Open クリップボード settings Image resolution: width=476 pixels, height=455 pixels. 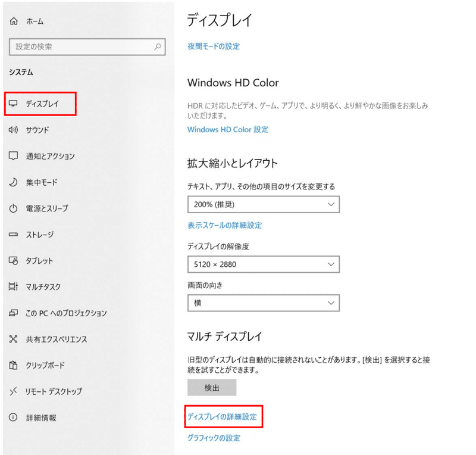tap(45, 365)
